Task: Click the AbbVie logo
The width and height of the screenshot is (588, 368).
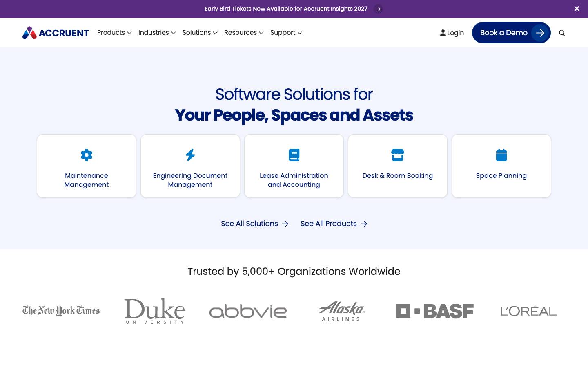Action: pos(248,311)
